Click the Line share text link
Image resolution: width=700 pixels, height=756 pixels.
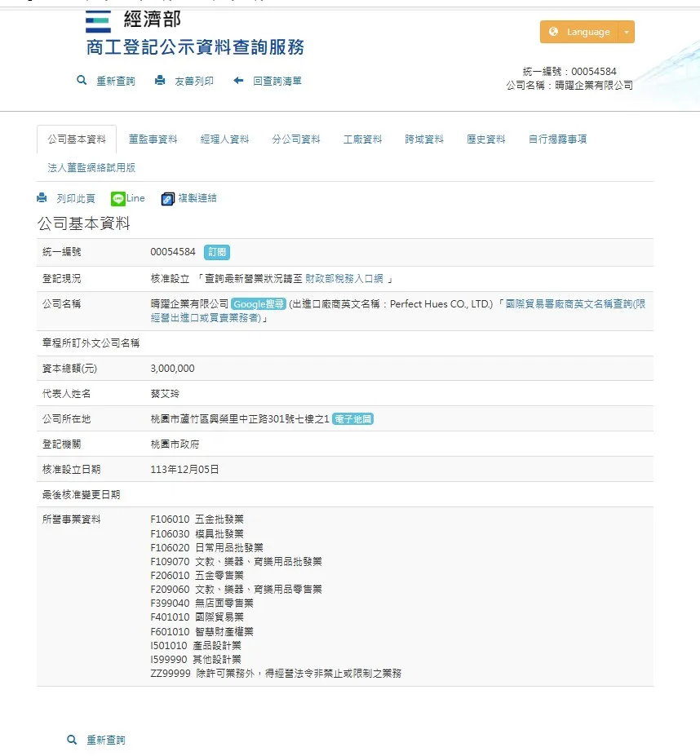pyautogui.click(x=135, y=198)
